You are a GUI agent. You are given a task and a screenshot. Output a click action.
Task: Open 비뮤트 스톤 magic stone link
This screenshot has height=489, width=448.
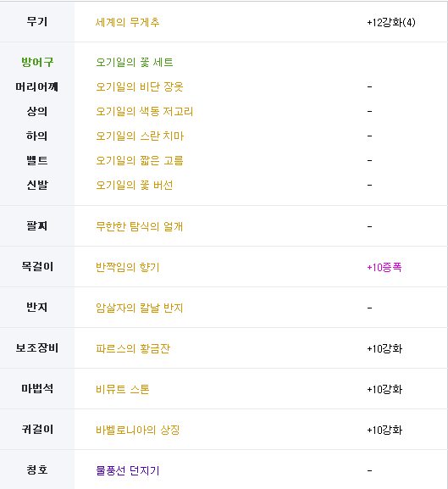(123, 390)
